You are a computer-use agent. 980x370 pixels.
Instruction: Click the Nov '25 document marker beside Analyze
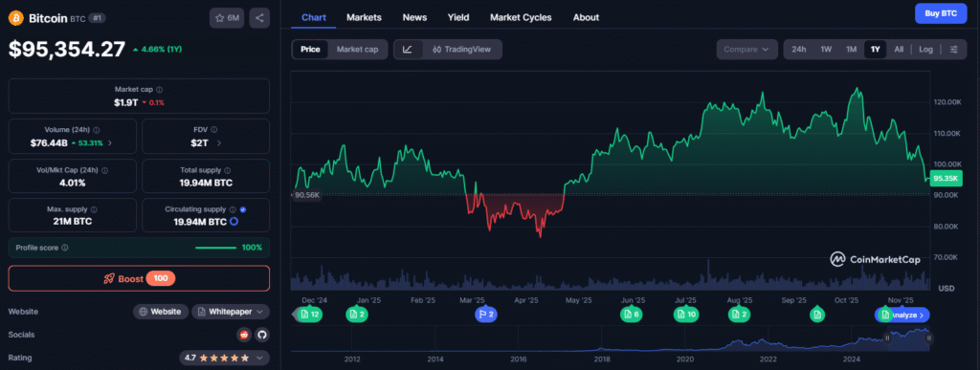[x=884, y=316]
